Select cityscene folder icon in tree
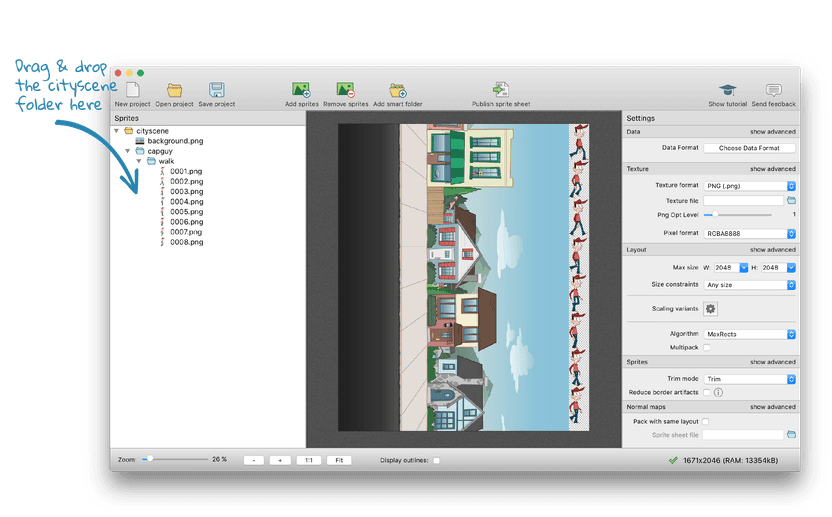 point(128,131)
